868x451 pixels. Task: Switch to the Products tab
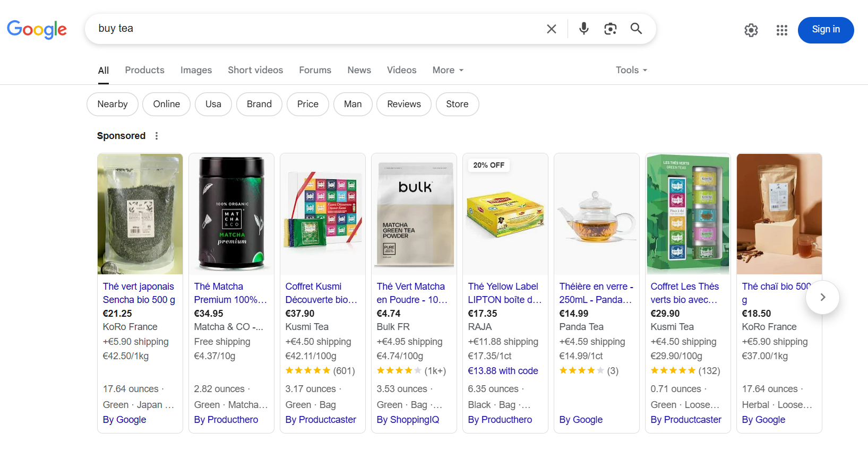[x=144, y=70]
